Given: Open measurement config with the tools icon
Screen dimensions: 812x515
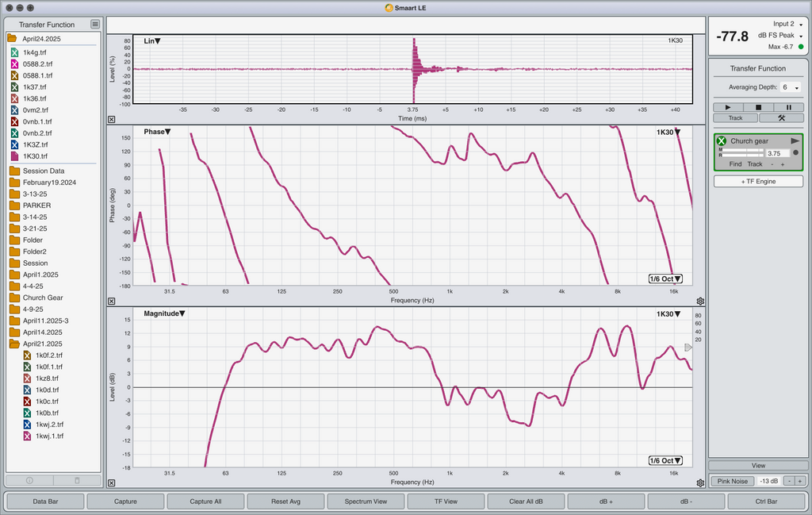Looking at the screenshot, I should click(x=781, y=118).
